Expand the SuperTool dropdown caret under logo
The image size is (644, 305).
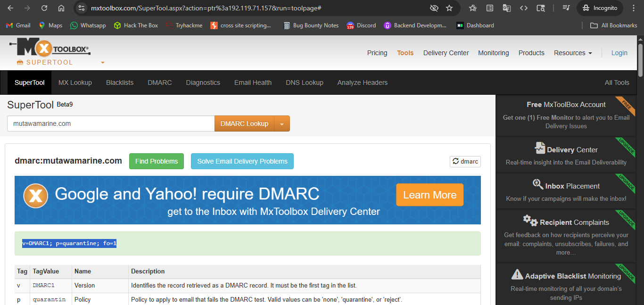(x=103, y=63)
